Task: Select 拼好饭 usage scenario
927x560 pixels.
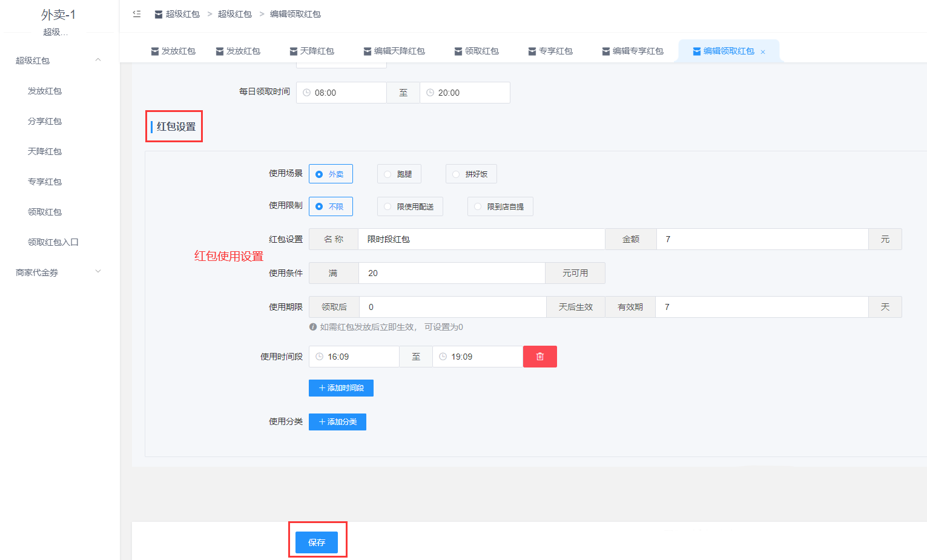Action: (471, 174)
